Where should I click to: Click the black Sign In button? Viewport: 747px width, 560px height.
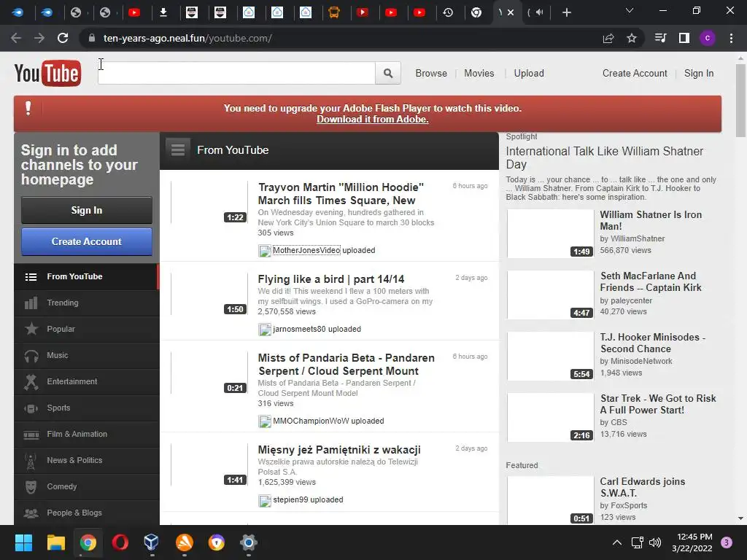pos(87,210)
